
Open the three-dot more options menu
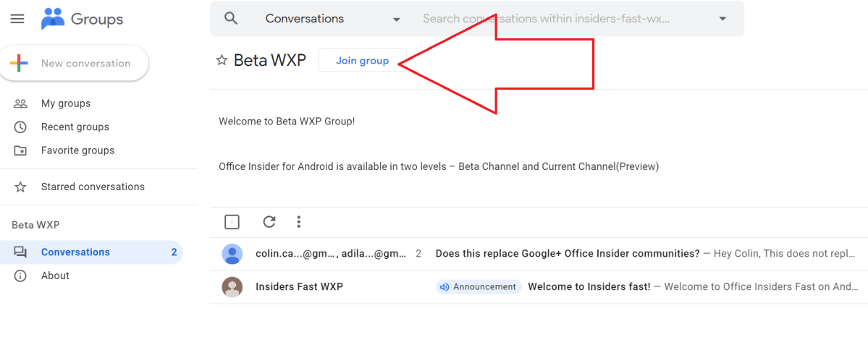(x=298, y=222)
